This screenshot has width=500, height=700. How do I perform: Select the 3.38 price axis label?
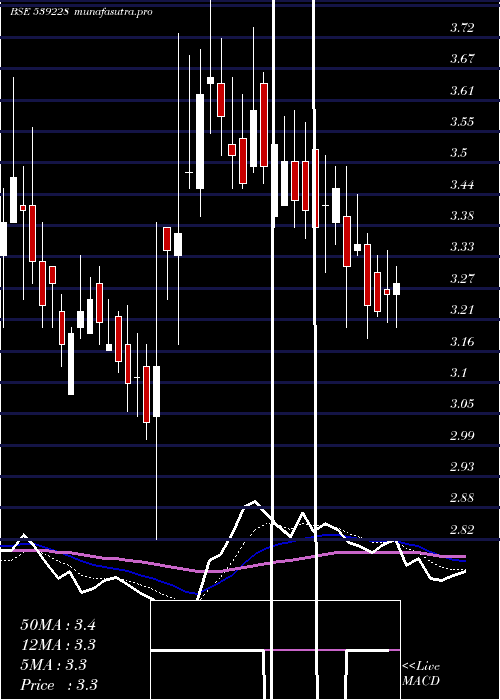[x=462, y=216]
